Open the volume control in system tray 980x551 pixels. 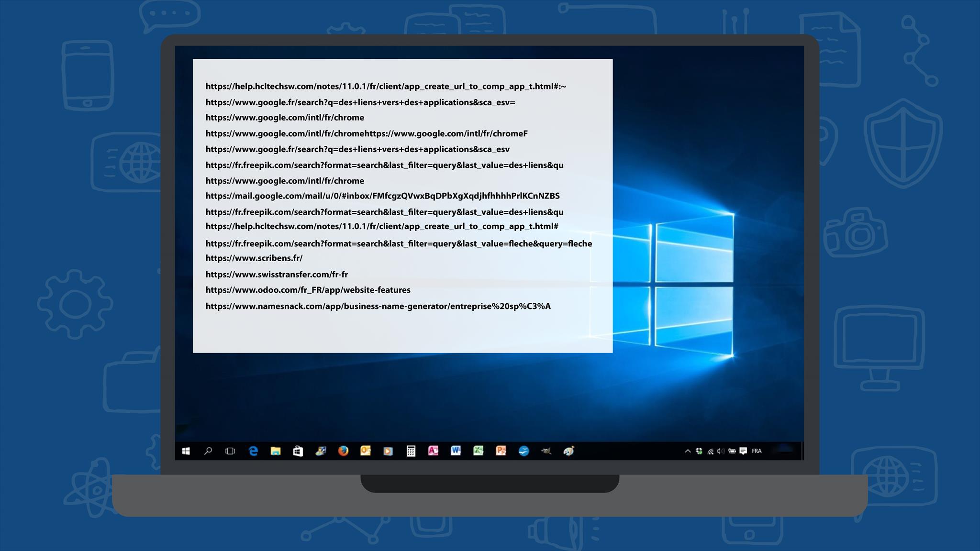[721, 451]
